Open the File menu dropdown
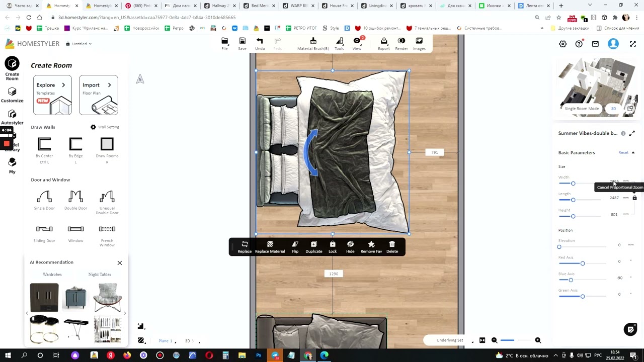 pos(225,44)
